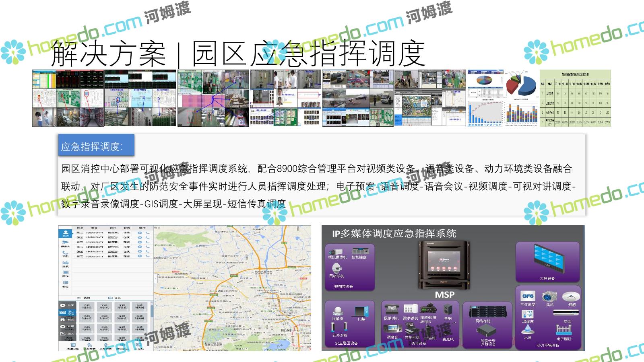Click the blue 应急指挥调度 label
The width and height of the screenshot is (644, 362).
coord(96,146)
